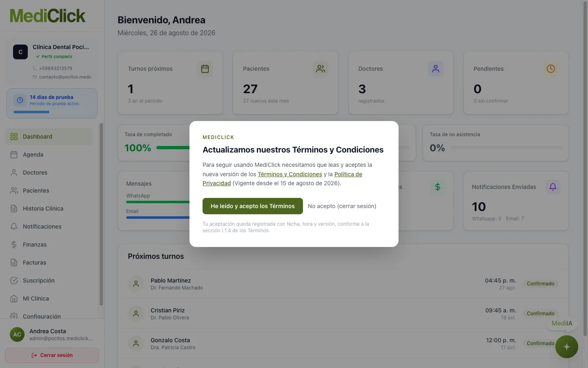Click the Confirmado badge for Pablo Martínez
The height and width of the screenshot is (368, 588).
pyautogui.click(x=541, y=284)
